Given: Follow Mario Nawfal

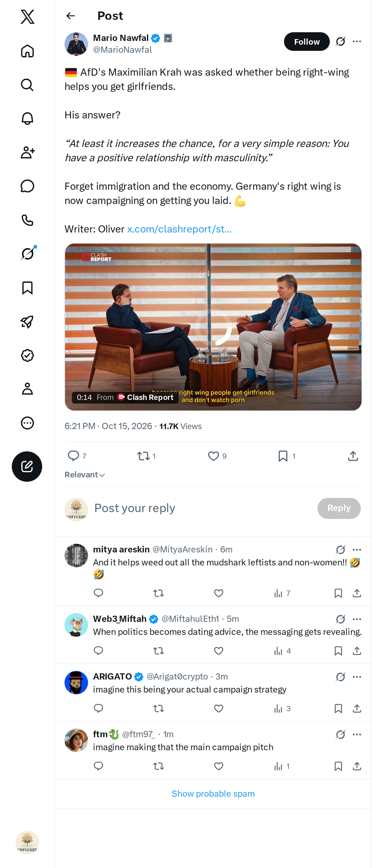Looking at the screenshot, I should pos(307,42).
